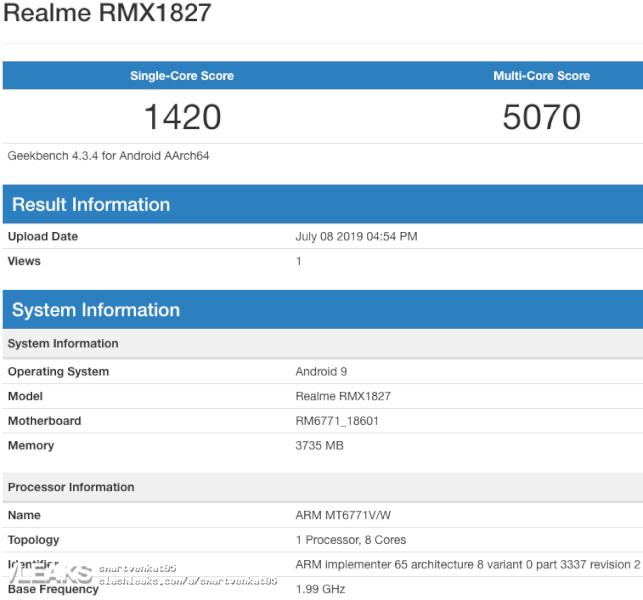643x600 pixels.
Task: Select the 'Motherboard' label
Action: coord(44,421)
